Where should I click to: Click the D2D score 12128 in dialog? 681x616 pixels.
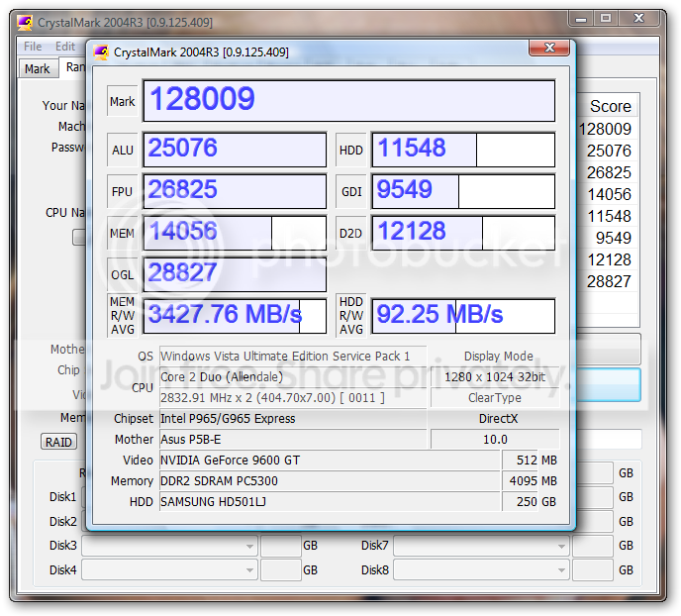tap(463, 234)
